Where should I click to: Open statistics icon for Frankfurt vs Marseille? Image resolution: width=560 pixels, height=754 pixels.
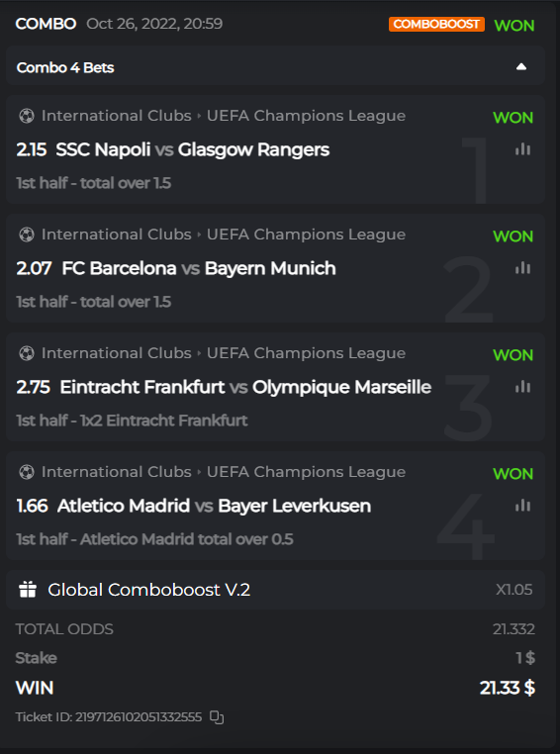522,387
